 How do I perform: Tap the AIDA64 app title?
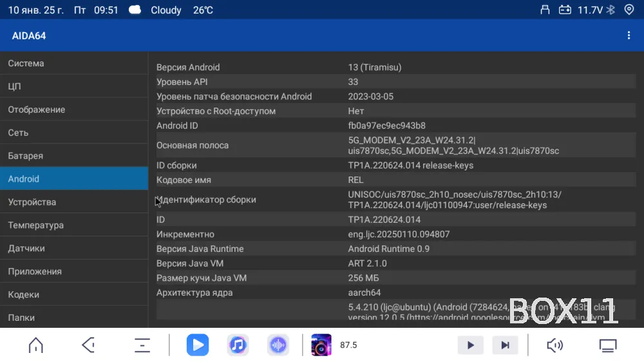(x=29, y=36)
